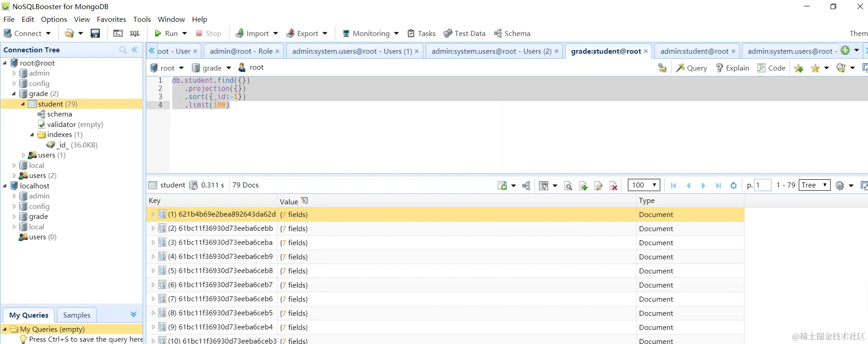Viewport: 868px width, 344px height.
Task: Click the Refresh results icon
Action: 733,185
